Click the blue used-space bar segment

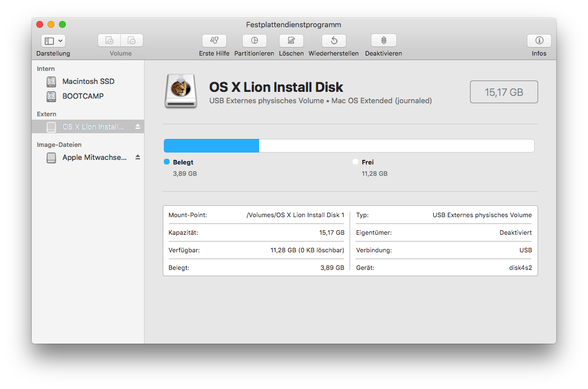click(x=211, y=146)
